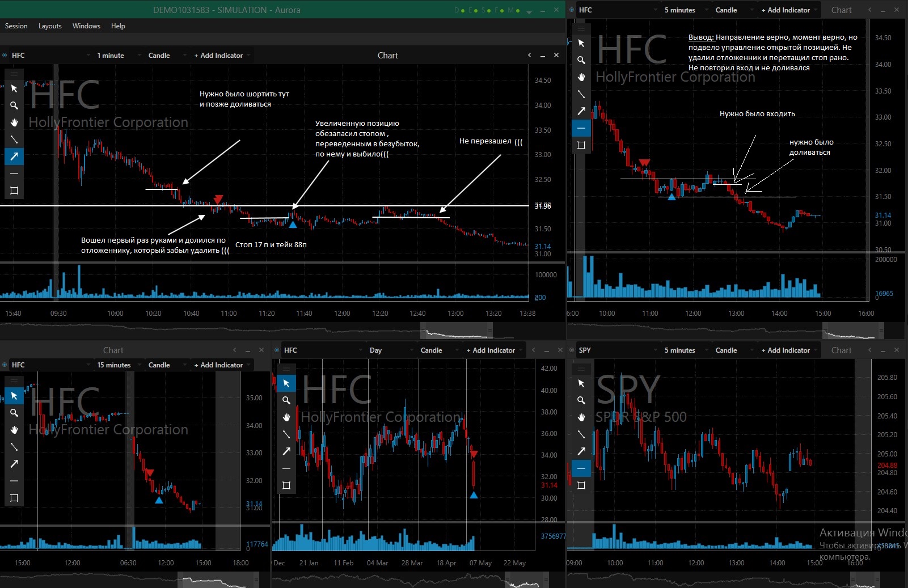Open 15 minutes timeframe dropdown
This screenshot has height=588, width=908.
pyautogui.click(x=119, y=365)
